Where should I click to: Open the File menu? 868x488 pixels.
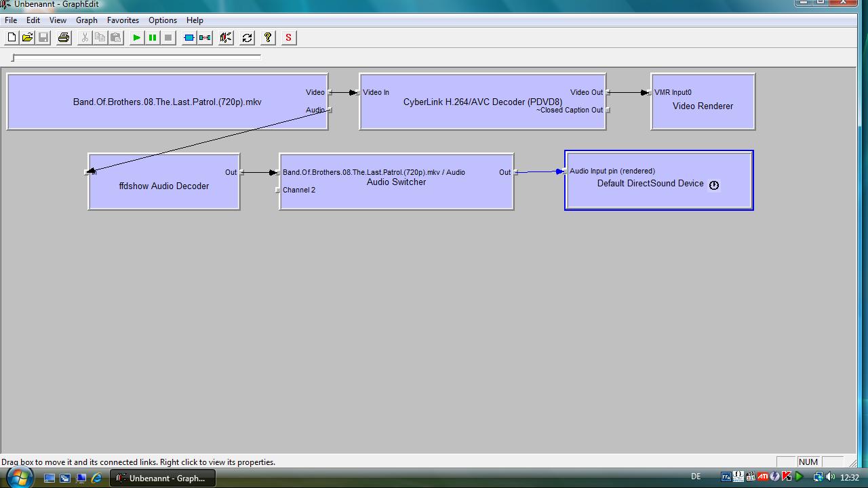(11, 20)
